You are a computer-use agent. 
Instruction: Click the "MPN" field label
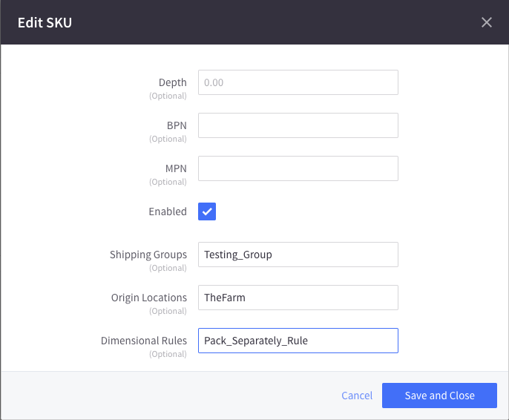(175, 168)
